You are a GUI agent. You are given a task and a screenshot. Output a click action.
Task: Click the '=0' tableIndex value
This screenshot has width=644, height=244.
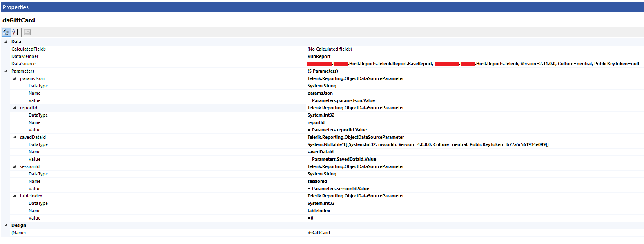click(x=310, y=218)
